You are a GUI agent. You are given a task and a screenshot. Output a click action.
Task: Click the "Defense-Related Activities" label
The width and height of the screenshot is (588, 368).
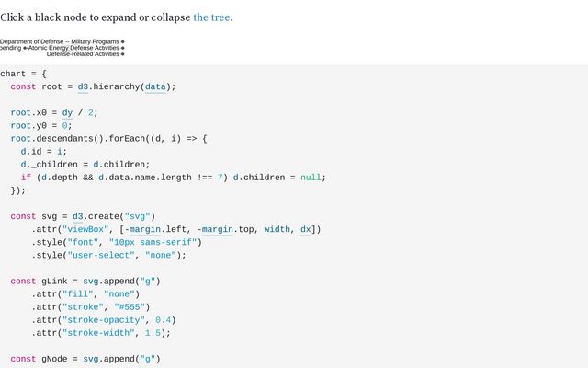pyautogui.click(x=83, y=54)
